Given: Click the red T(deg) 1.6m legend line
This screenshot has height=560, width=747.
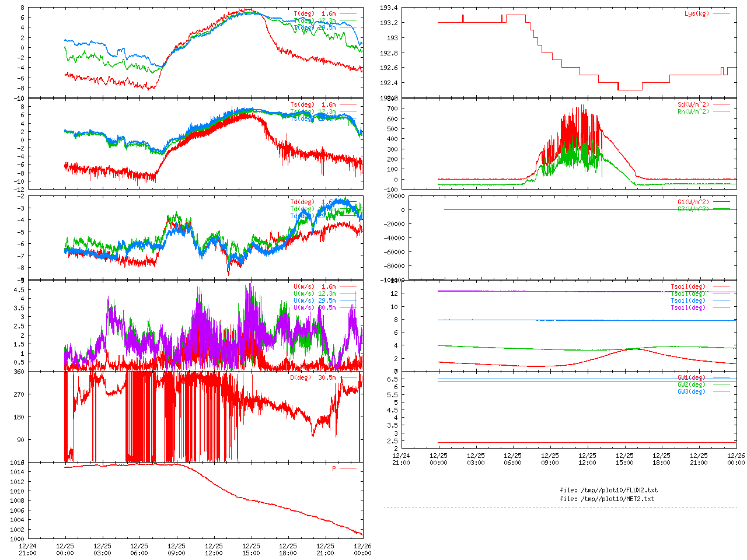Looking at the screenshot, I should (348, 13).
